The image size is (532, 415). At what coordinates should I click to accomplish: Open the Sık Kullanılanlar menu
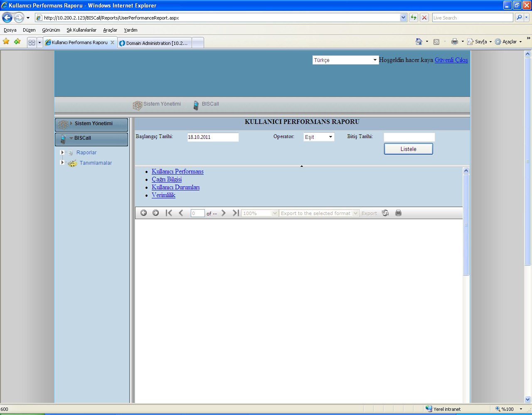pos(81,30)
